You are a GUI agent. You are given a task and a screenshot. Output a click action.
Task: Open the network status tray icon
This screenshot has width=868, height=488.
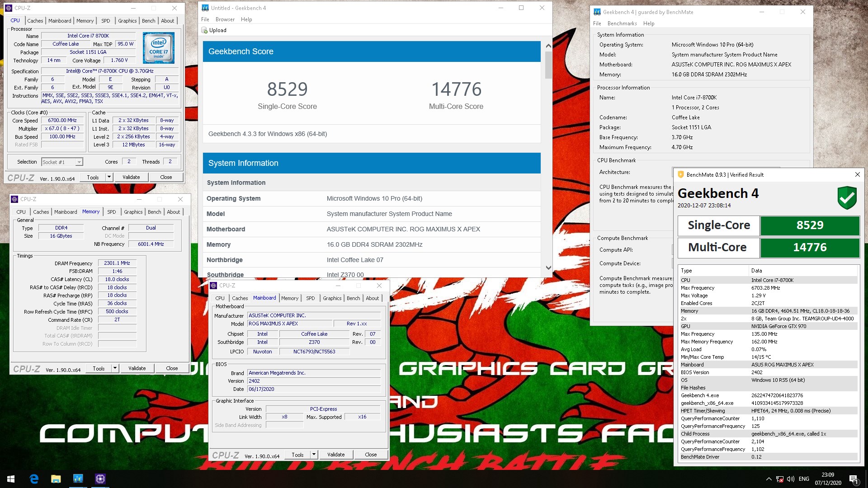point(780,479)
